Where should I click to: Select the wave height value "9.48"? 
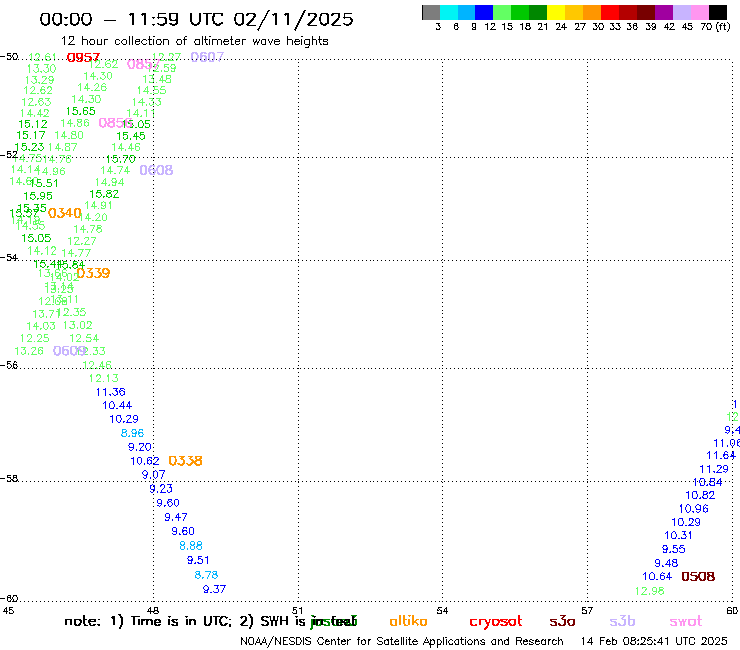click(x=666, y=563)
